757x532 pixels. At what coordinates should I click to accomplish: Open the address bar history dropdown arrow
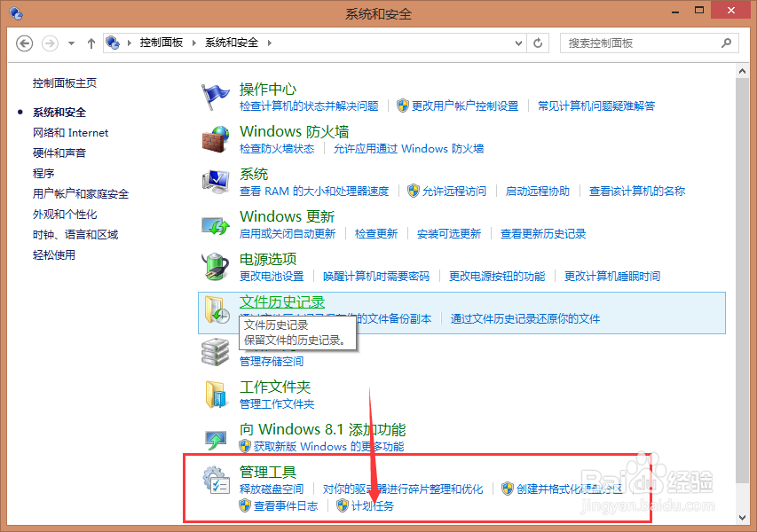pyautogui.click(x=517, y=43)
